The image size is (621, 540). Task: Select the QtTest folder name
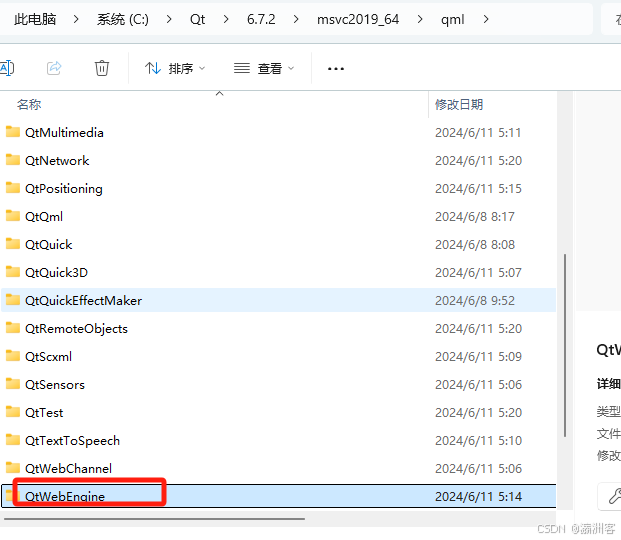tap(44, 413)
